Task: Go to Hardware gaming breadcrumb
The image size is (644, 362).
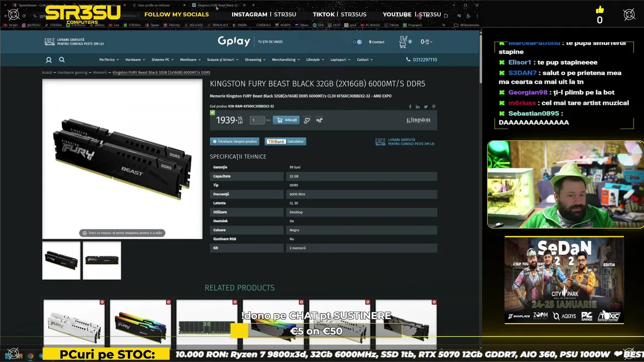Action: coord(72,72)
